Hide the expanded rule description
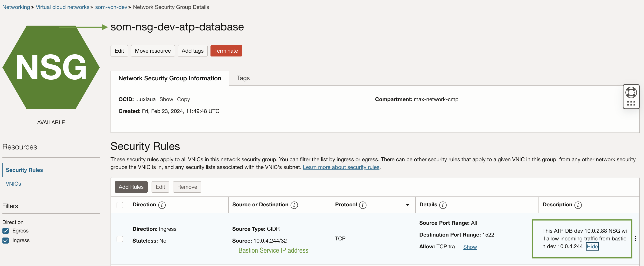Screen dimensions: 644x266 point(592,246)
